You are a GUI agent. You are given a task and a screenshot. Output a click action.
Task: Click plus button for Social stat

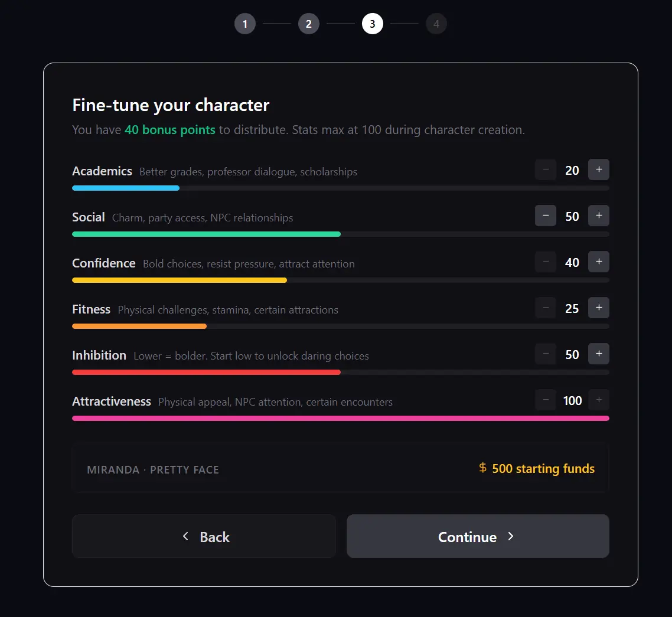[x=598, y=216]
